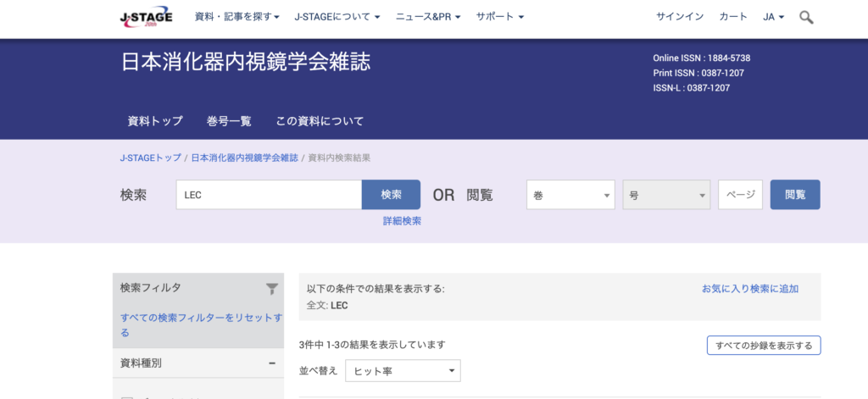Viewport: 868px width, 399px height.
Task: Click the 日本消化器内視鏡学会雑誌 journal title heading
Action: point(246,63)
